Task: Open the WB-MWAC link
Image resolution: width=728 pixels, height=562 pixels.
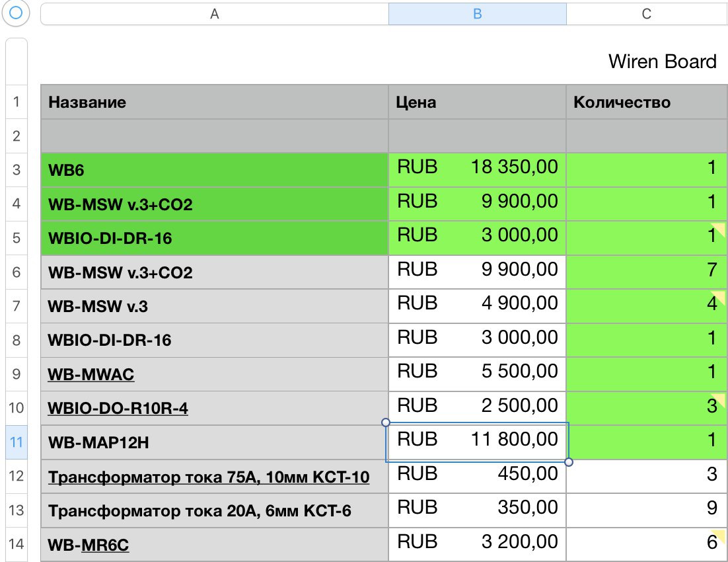Action: coord(91,374)
